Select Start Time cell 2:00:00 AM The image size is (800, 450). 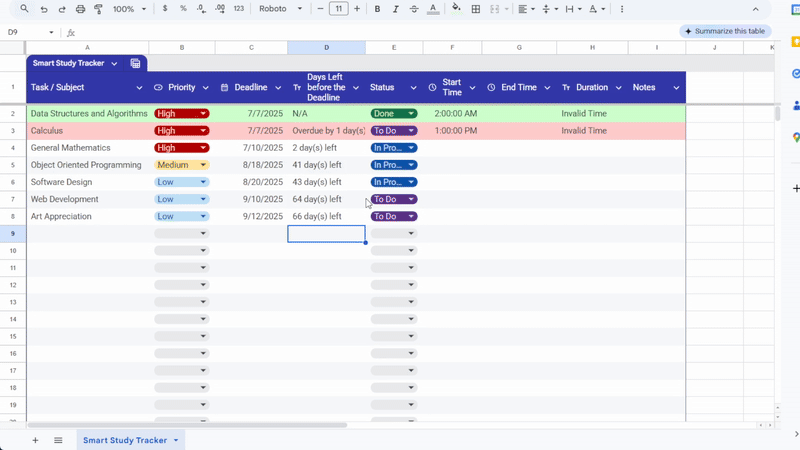click(452, 113)
